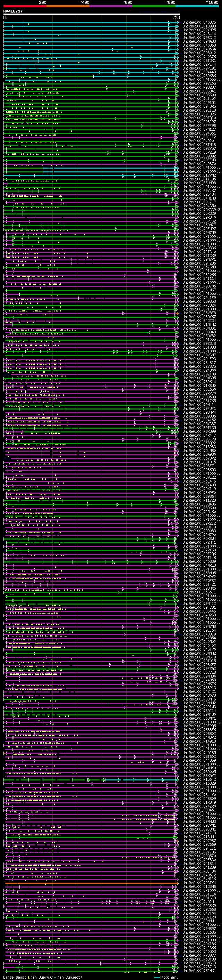Select the UniRef100_Q2YHP5 label
The image size is (222, 980).
tap(199, 30)
